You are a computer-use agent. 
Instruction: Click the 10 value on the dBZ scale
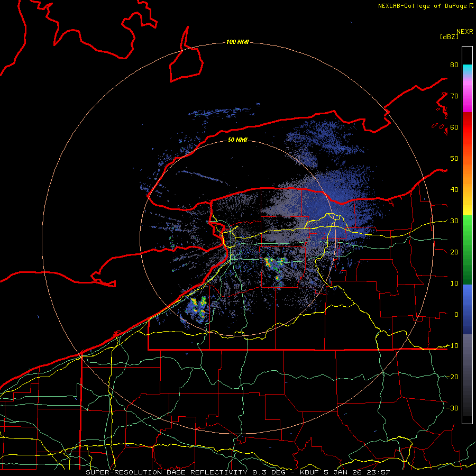tap(454, 283)
